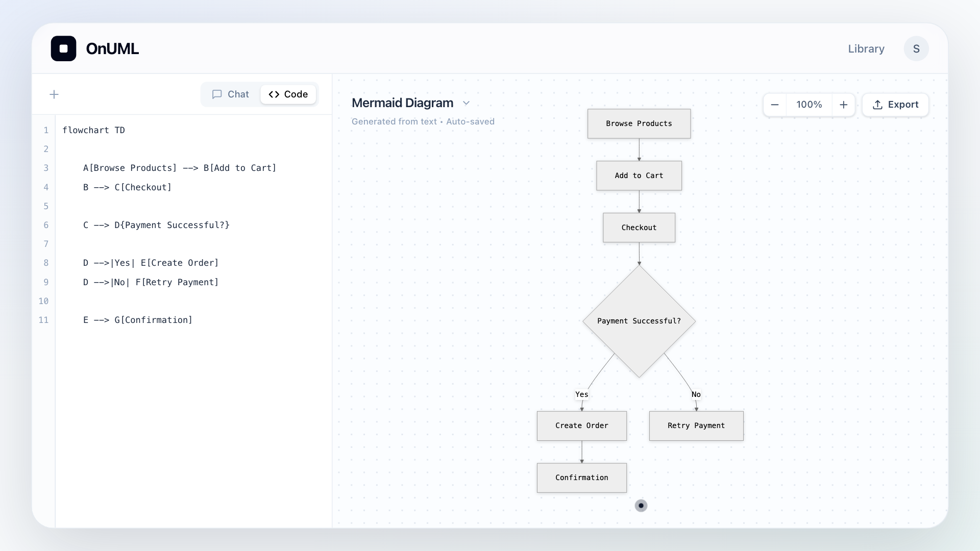Click line number 11 in gutter

click(43, 320)
